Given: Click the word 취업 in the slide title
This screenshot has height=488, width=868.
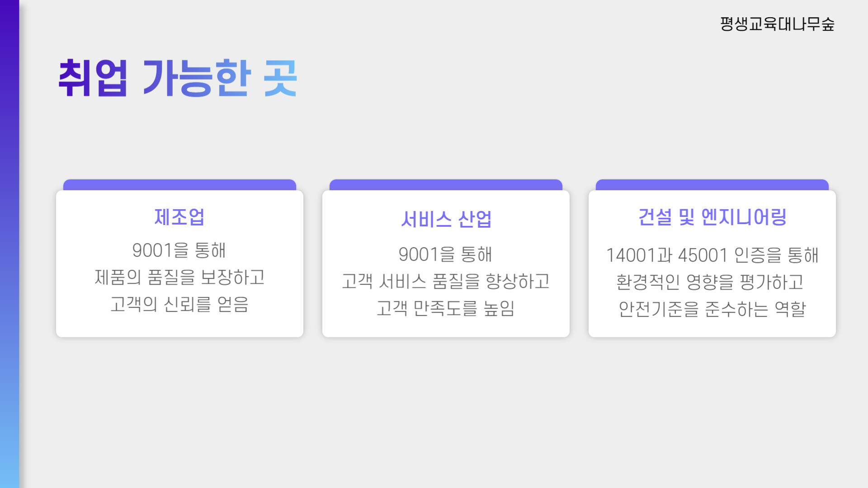Looking at the screenshot, I should [x=93, y=78].
